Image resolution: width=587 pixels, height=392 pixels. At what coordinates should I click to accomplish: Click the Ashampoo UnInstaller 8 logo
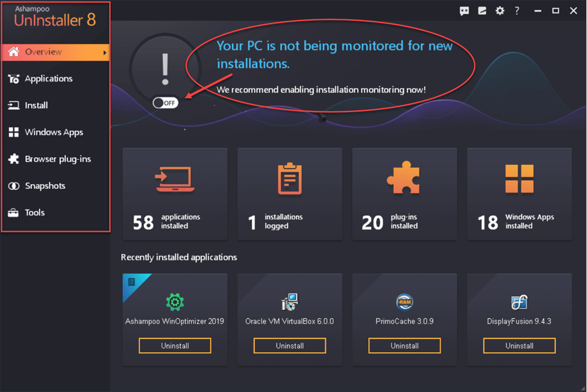[x=55, y=17]
